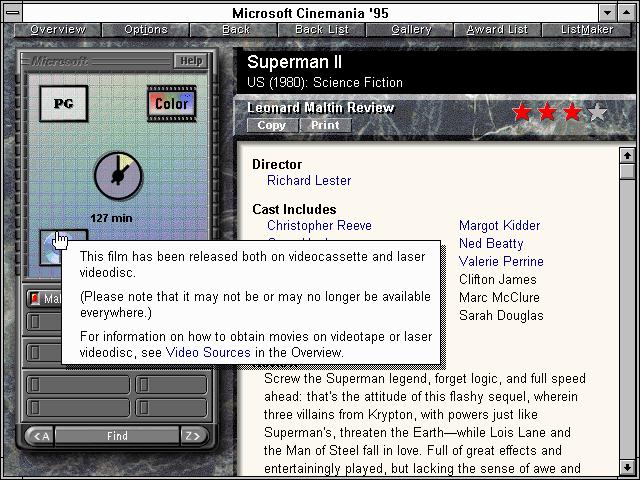Click the Maltin review selector button
Viewport: 640px width, 480px height.
pyautogui.click(x=44, y=298)
